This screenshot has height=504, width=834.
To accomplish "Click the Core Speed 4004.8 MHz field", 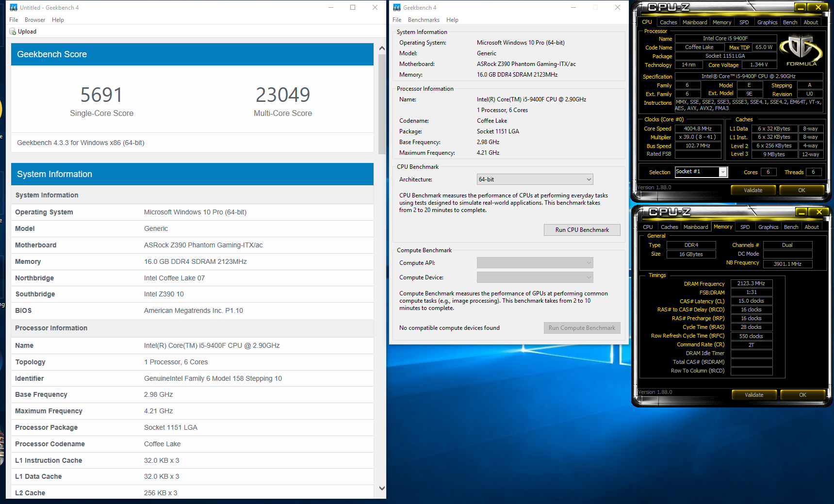I will point(698,129).
